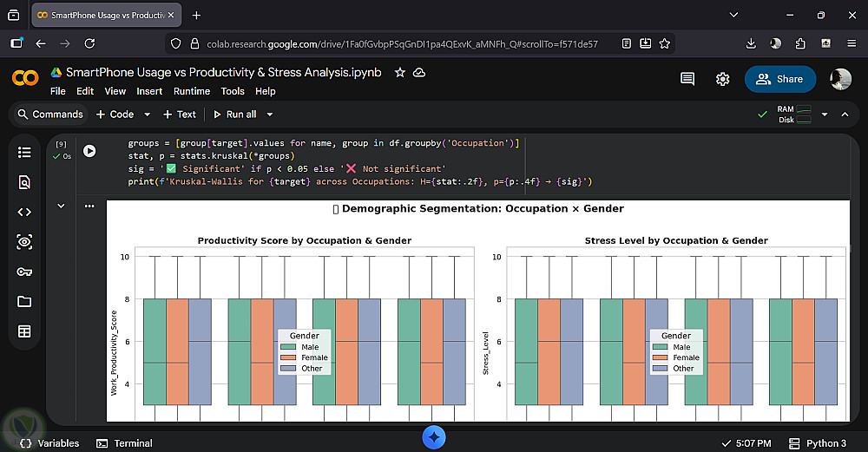Add a Text cell
868x452 pixels.
(179, 115)
